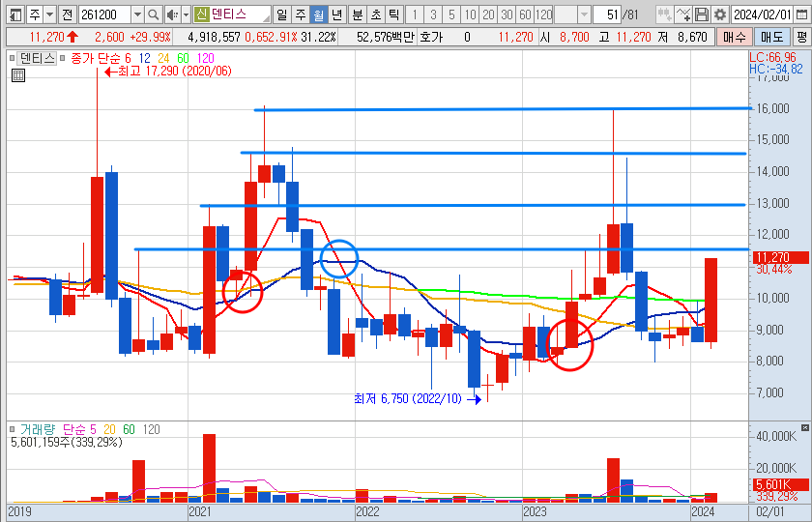Click the 매수 buy button
Screen dimensions: 812x522
coord(734,38)
